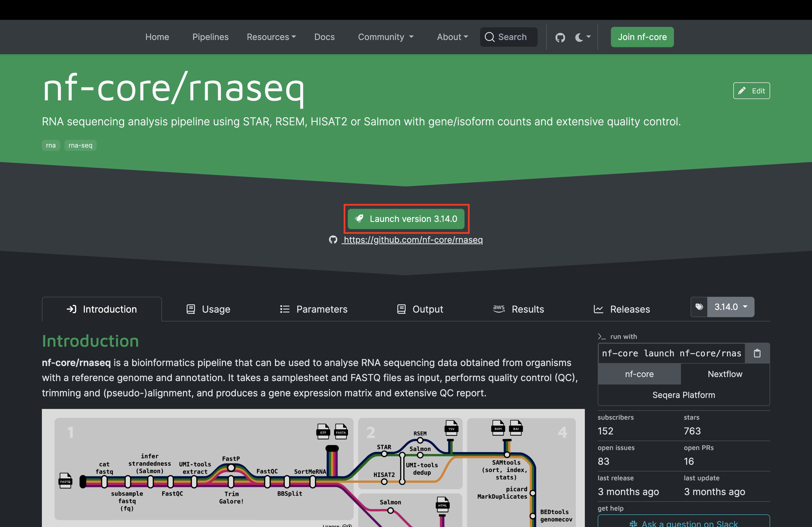
Task: Click the GitHub logo beside repository URL
Action: pyautogui.click(x=333, y=240)
